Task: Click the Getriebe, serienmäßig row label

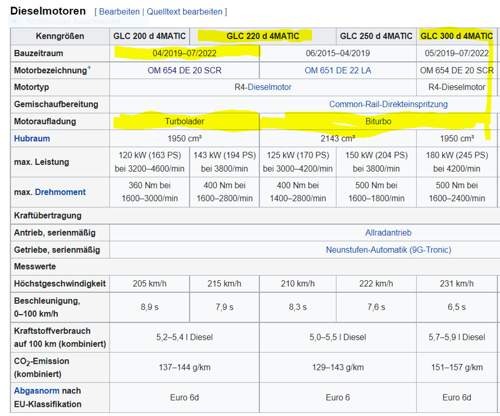Action: [60, 250]
